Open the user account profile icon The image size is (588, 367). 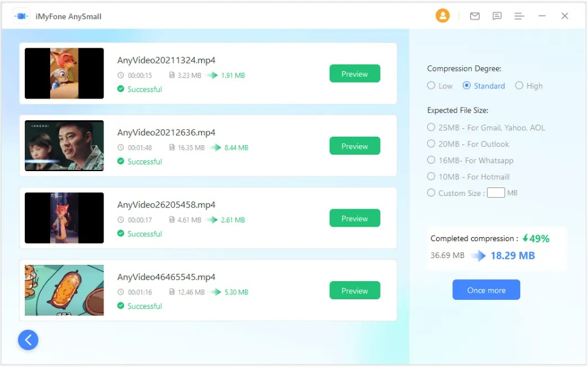coord(442,16)
